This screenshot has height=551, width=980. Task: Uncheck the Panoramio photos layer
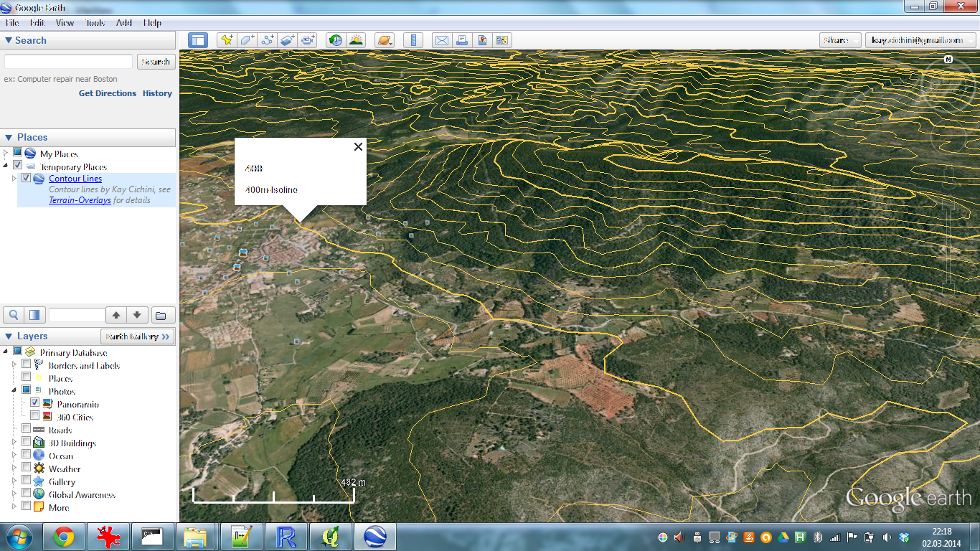[35, 402]
